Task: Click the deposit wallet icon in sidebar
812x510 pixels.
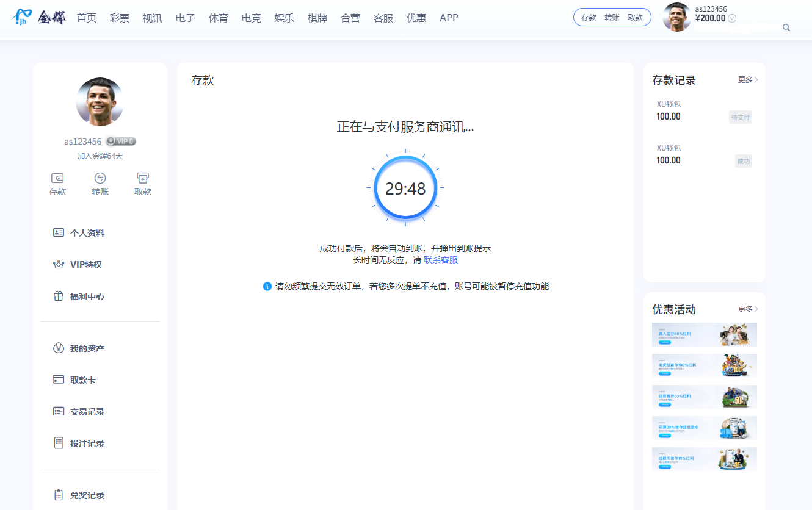Action: 57,178
